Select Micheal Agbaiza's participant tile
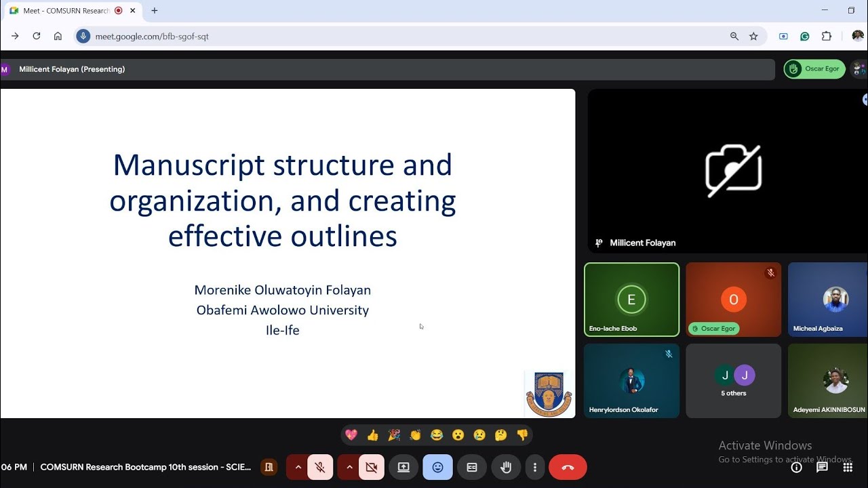 tap(828, 300)
